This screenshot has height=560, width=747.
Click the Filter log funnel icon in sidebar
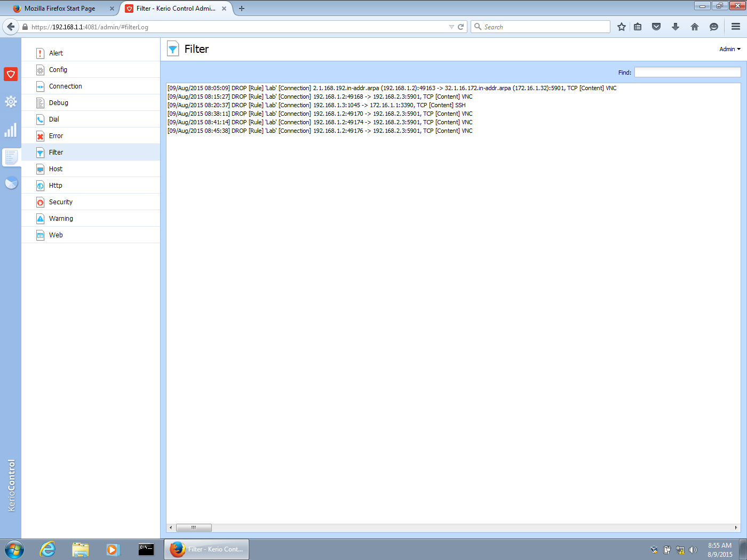[x=40, y=153]
